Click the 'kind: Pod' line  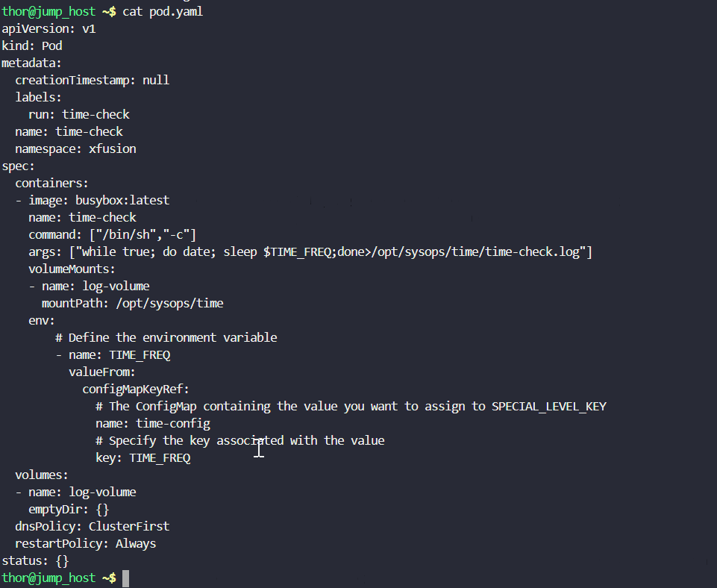pos(32,46)
